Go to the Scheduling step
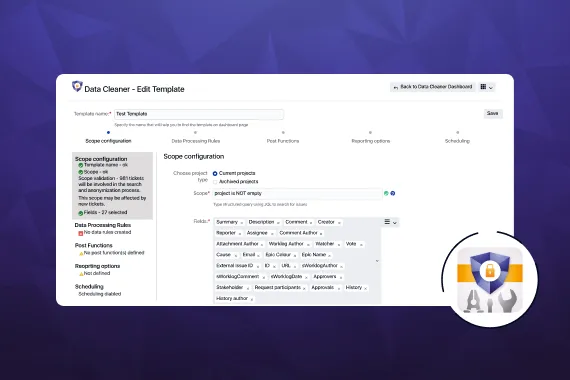570x380 pixels. coord(457,141)
